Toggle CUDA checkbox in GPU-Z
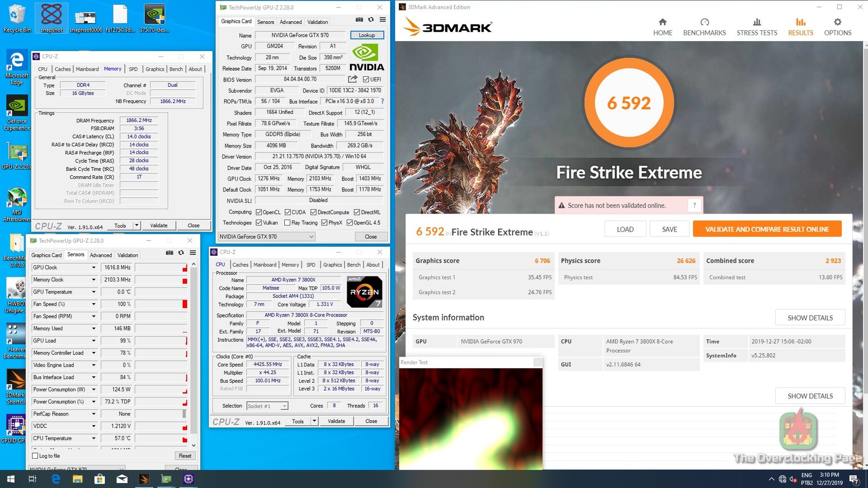Screen dimensions: 868x488 [288, 212]
